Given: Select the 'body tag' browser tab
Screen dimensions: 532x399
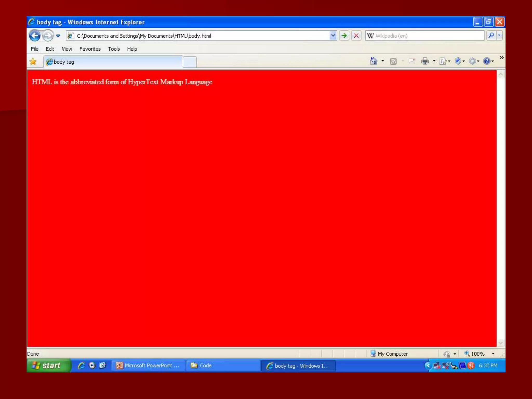Looking at the screenshot, I should click(113, 62).
